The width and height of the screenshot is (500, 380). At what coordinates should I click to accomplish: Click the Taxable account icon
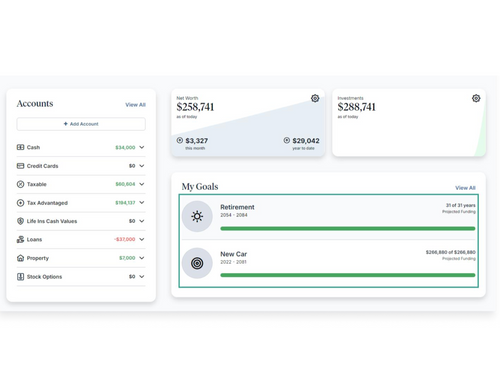click(x=20, y=184)
